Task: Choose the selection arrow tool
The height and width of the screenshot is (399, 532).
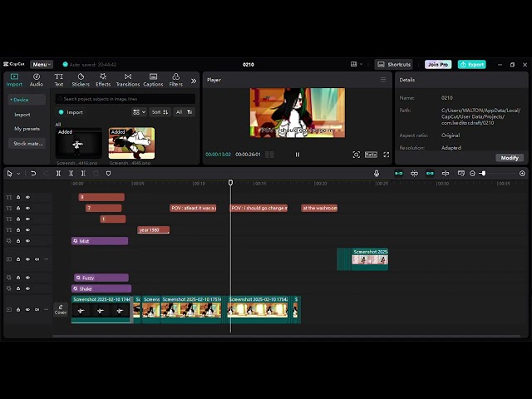Action: pyautogui.click(x=9, y=174)
